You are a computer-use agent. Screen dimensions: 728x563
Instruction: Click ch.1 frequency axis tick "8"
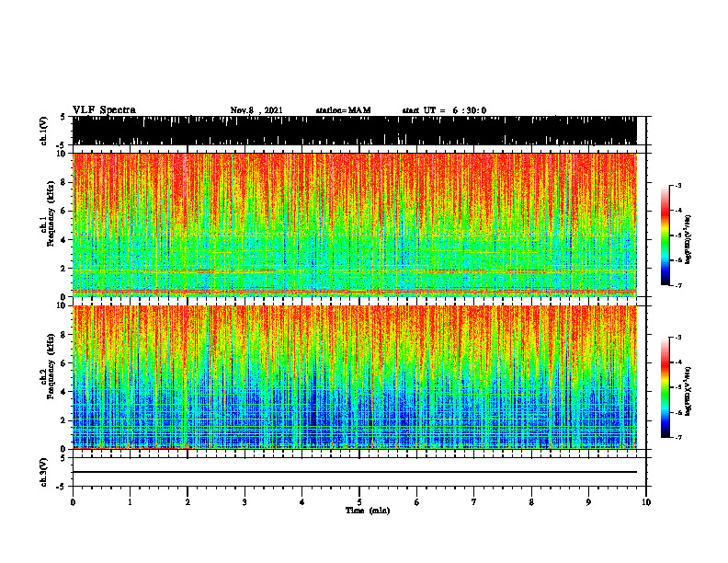tap(63, 182)
